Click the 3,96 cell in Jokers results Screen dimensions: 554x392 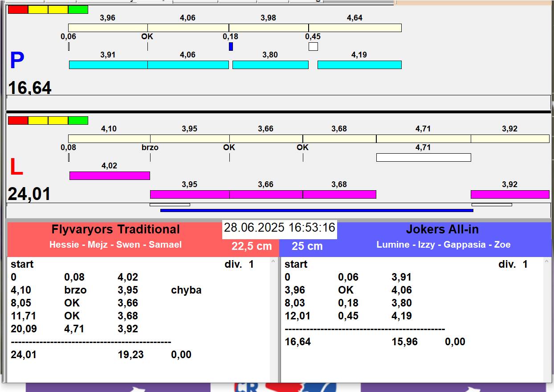(295, 290)
